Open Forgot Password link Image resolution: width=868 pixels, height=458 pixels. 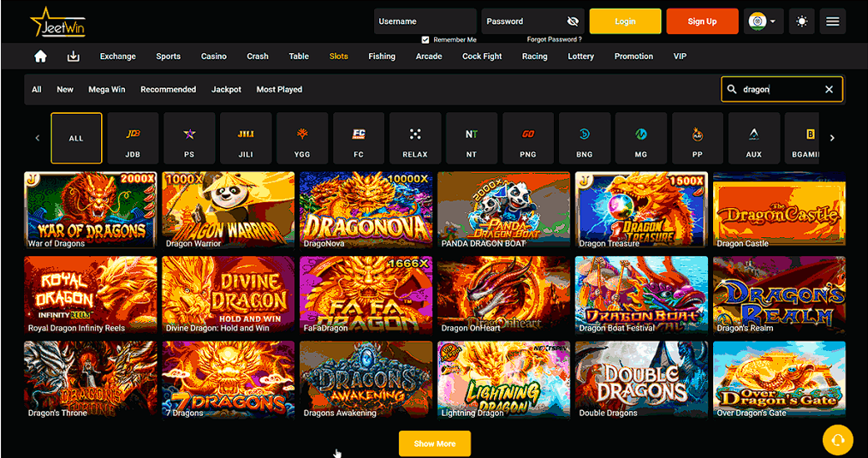[x=554, y=40]
